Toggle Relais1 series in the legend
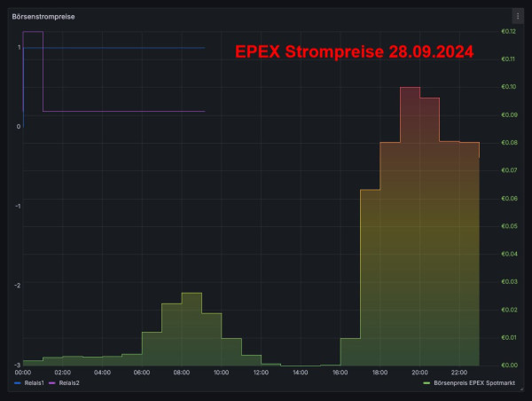The image size is (532, 401). [33, 382]
